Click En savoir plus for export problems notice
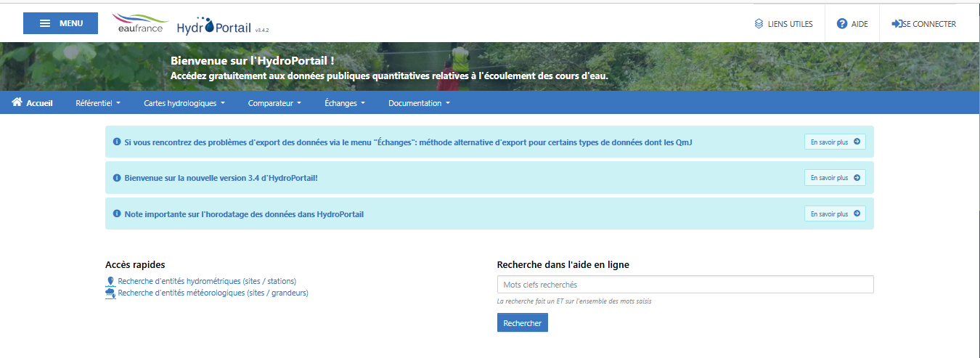Screen dimensions: 980x358 [835, 142]
